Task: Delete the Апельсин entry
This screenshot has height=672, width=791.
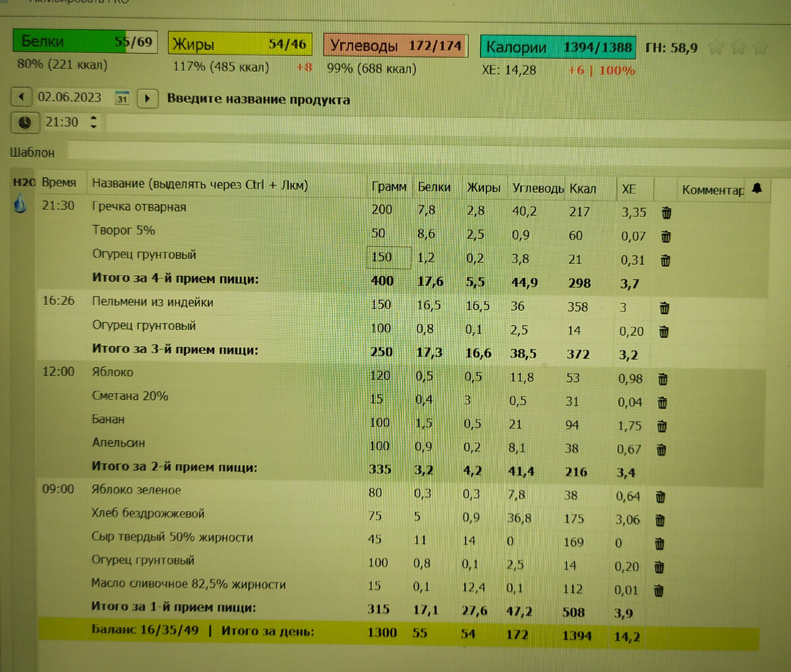Action: point(661,450)
